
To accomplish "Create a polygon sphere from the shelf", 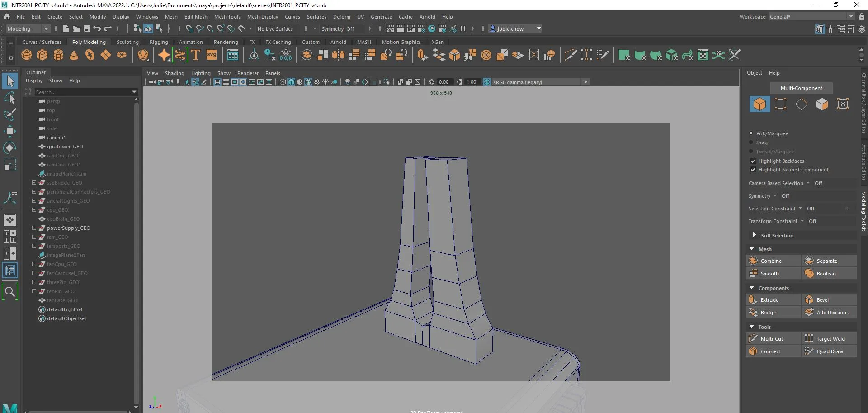I will tap(27, 55).
